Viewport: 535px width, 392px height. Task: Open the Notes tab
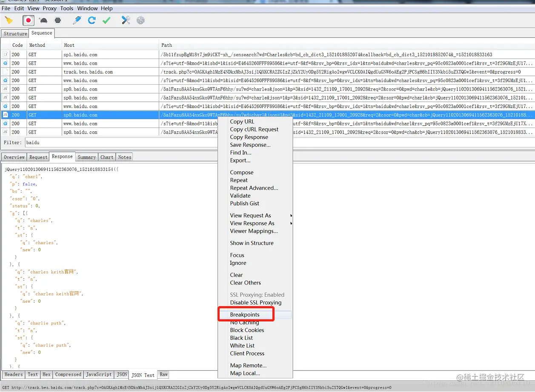click(x=125, y=157)
